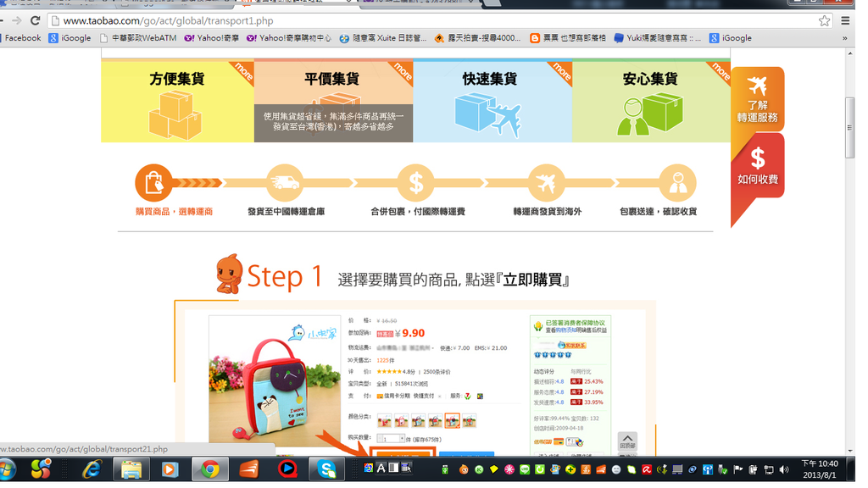The width and height of the screenshot is (868, 488).
Task: Click the input method 'A' language bar icon
Action: (381, 468)
